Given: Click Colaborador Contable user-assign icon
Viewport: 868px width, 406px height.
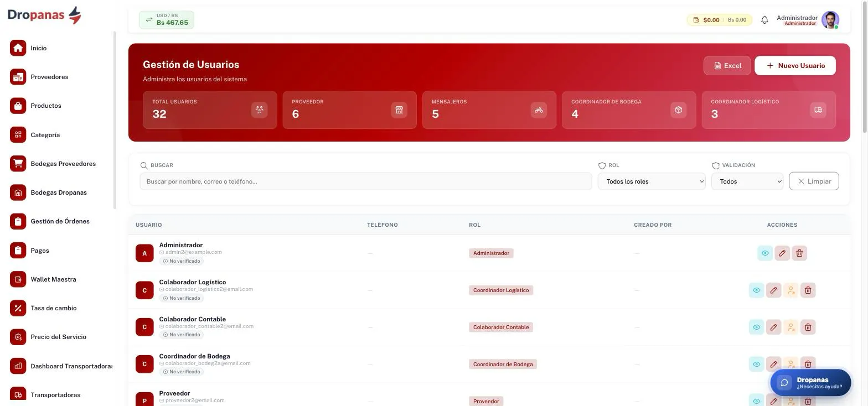Looking at the screenshot, I should (x=790, y=327).
